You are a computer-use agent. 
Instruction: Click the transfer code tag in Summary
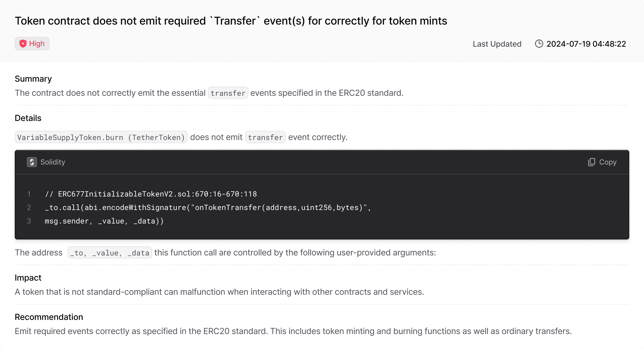tap(228, 93)
